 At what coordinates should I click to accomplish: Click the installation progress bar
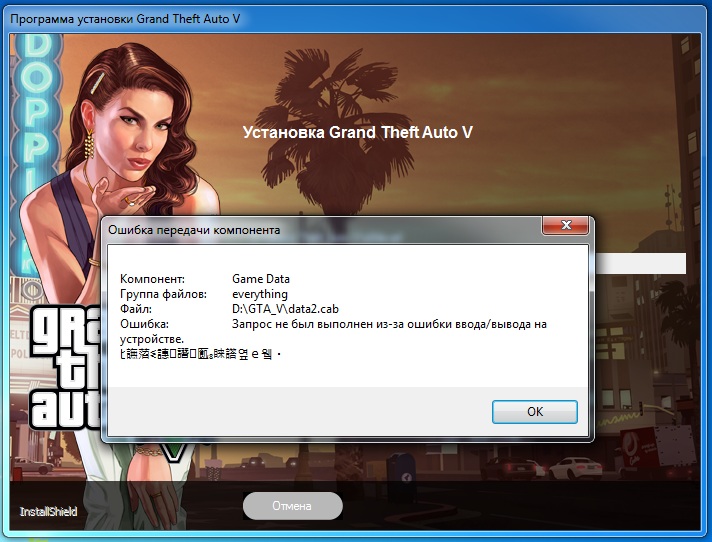(640, 263)
